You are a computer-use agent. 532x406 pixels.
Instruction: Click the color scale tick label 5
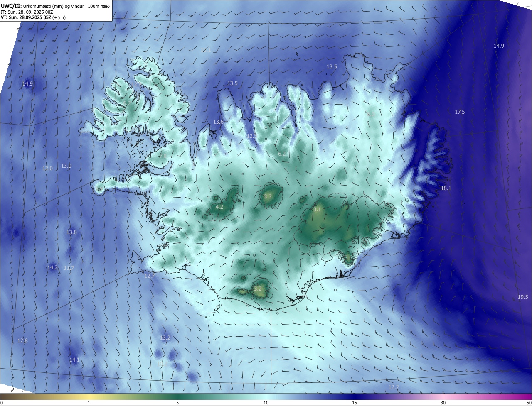pos(177,403)
